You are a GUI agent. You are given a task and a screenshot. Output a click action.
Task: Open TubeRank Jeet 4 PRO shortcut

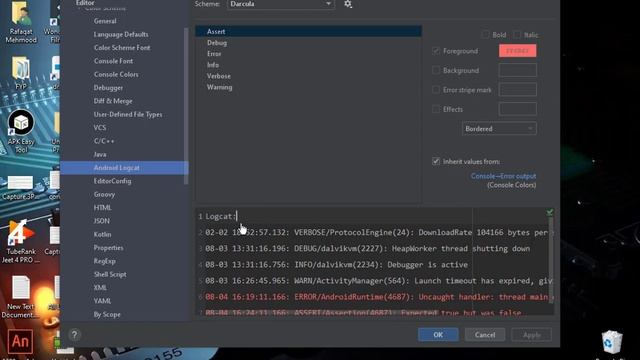click(x=21, y=242)
